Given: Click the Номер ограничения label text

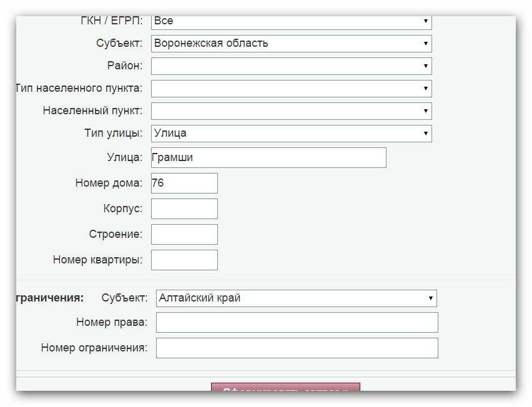Looking at the screenshot, I should click(94, 348).
